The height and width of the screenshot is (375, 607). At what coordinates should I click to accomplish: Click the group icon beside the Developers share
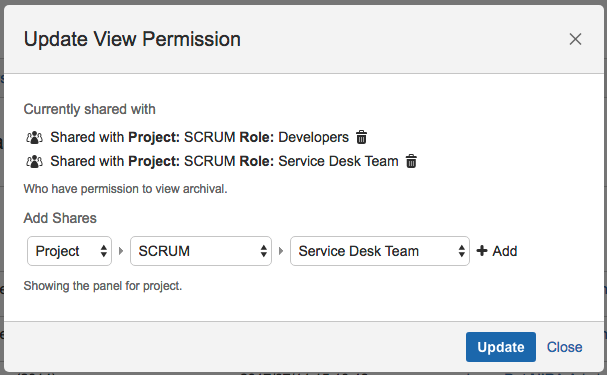[x=34, y=137]
